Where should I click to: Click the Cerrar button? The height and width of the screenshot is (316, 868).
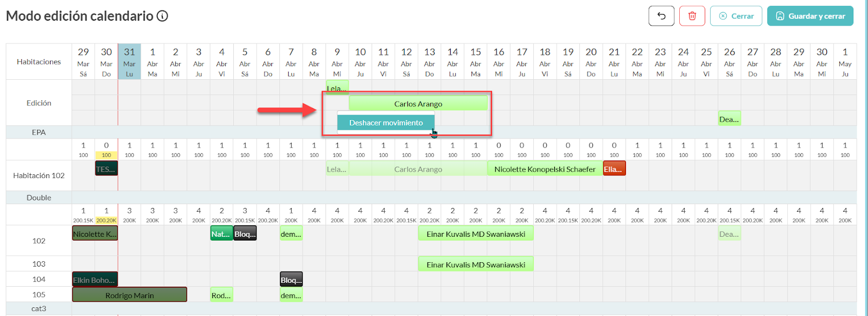(x=736, y=16)
